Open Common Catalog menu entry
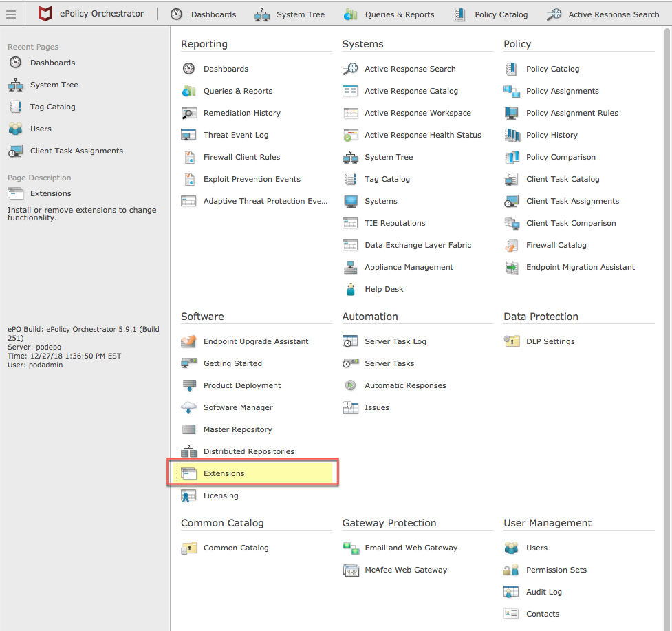The image size is (672, 631). coord(236,548)
